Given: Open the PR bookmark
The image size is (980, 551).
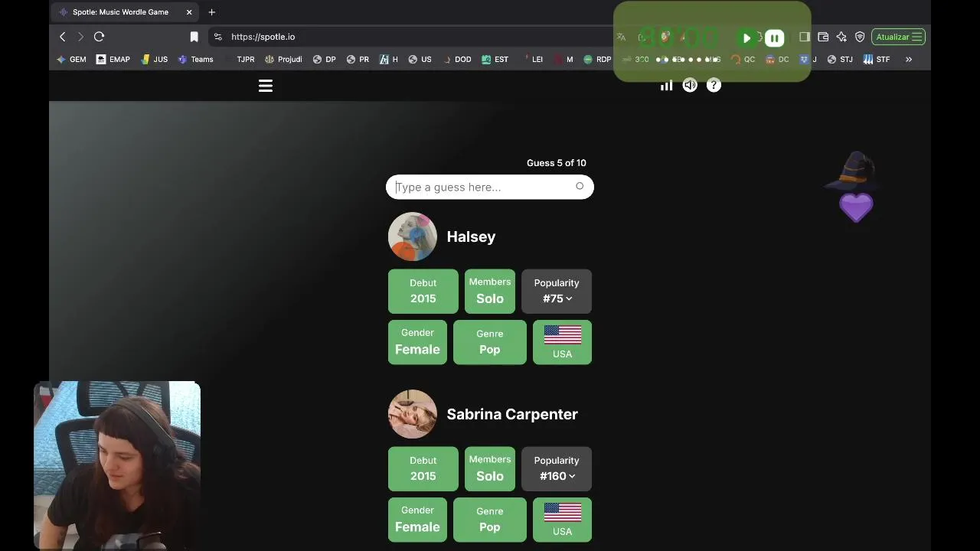Looking at the screenshot, I should pos(358,59).
